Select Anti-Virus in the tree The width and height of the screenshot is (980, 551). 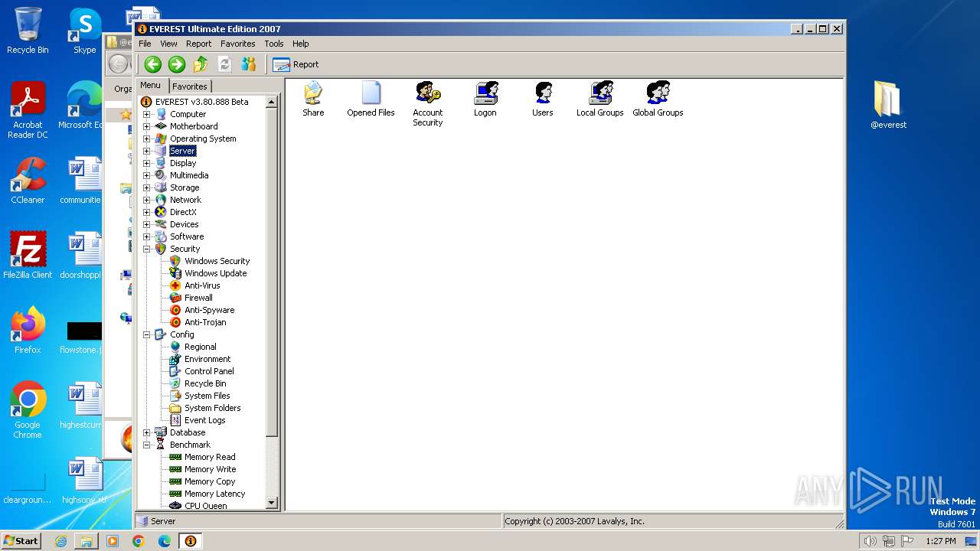tap(202, 285)
